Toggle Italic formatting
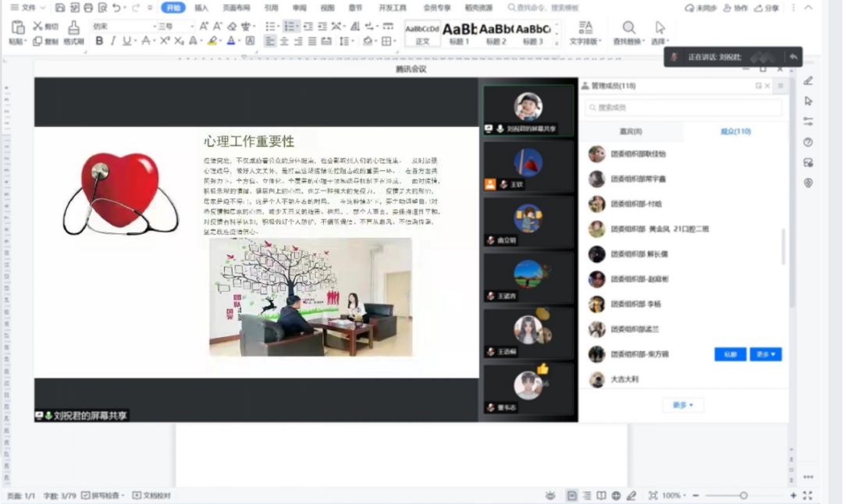The height and width of the screenshot is (504, 843). pyautogui.click(x=113, y=41)
